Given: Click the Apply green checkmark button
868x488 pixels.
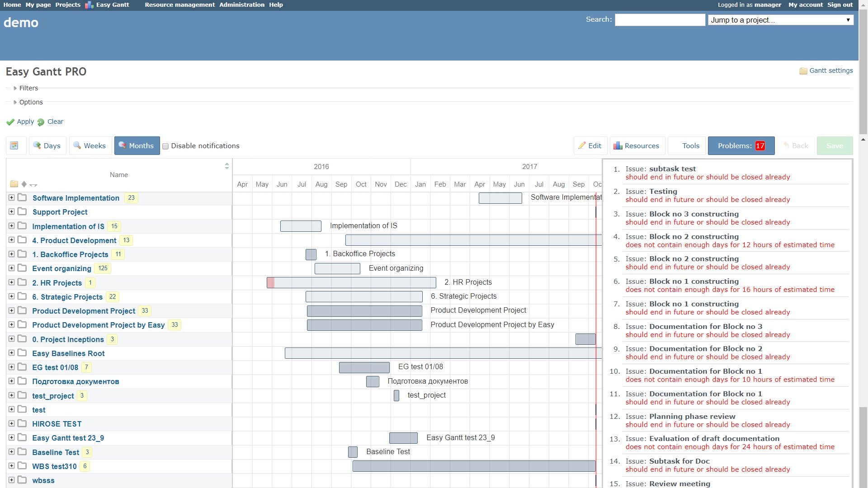Looking at the screenshot, I should pos(20,122).
